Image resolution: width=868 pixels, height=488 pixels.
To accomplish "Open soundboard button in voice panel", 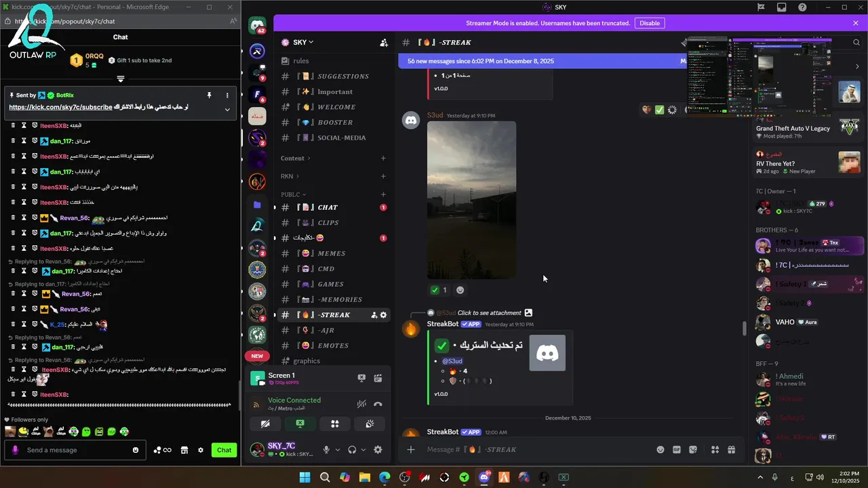I will click(370, 424).
